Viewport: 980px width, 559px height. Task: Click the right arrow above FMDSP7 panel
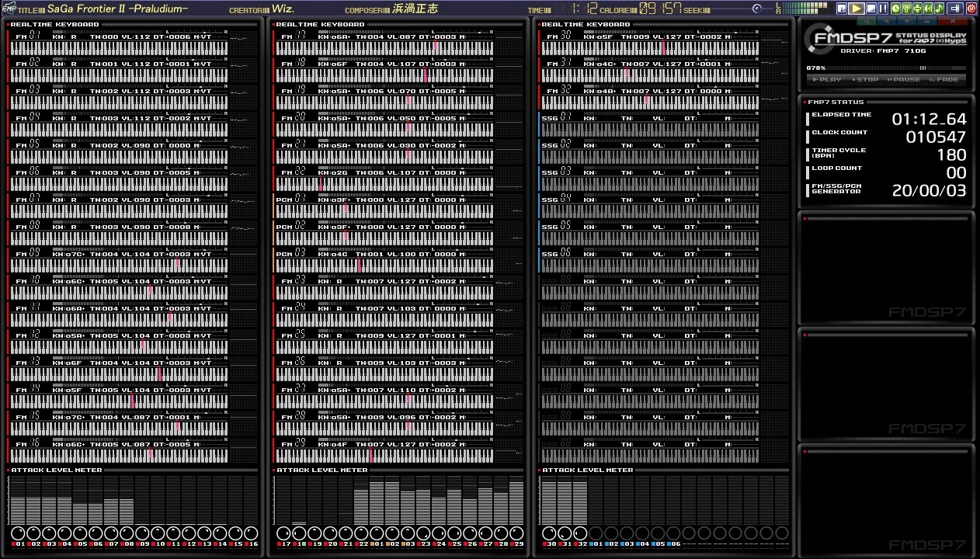click(907, 21)
